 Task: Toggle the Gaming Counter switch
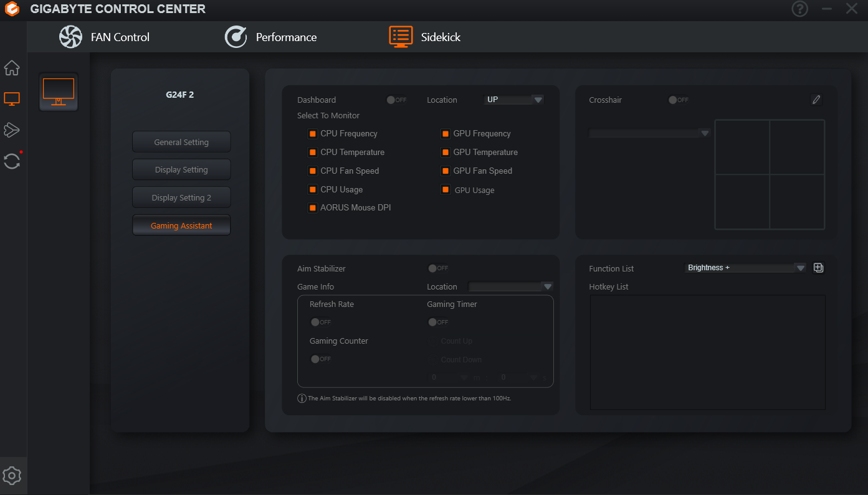click(x=321, y=359)
